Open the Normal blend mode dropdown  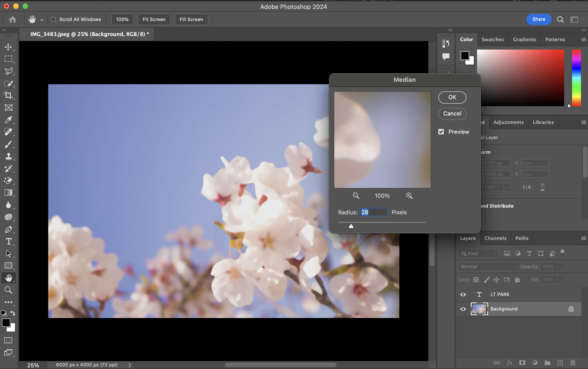(x=488, y=267)
